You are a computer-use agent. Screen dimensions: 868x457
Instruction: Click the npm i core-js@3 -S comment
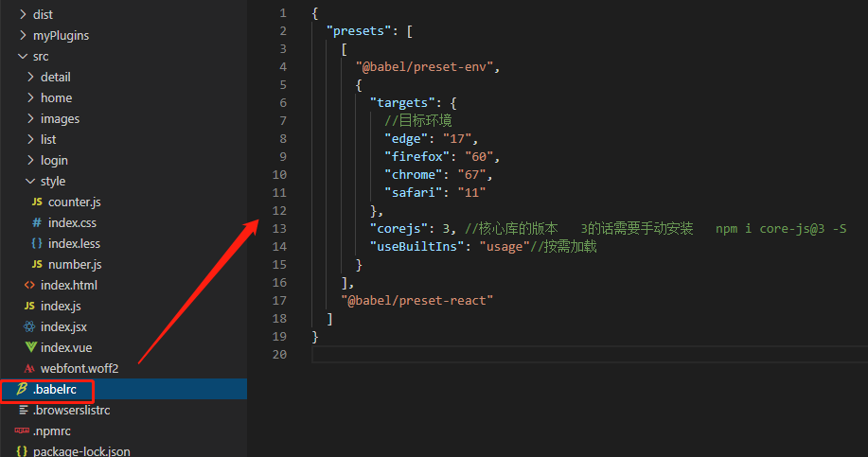[781, 229]
